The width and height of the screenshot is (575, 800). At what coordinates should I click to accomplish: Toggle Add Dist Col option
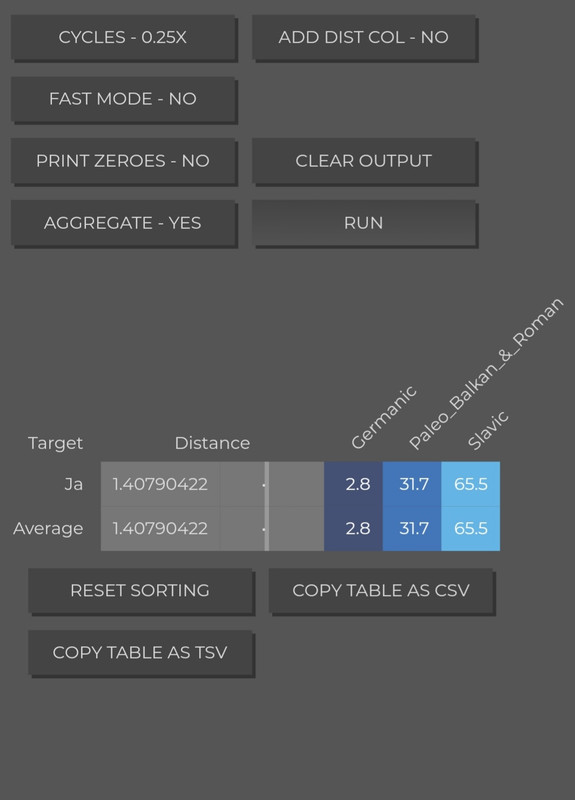click(364, 37)
